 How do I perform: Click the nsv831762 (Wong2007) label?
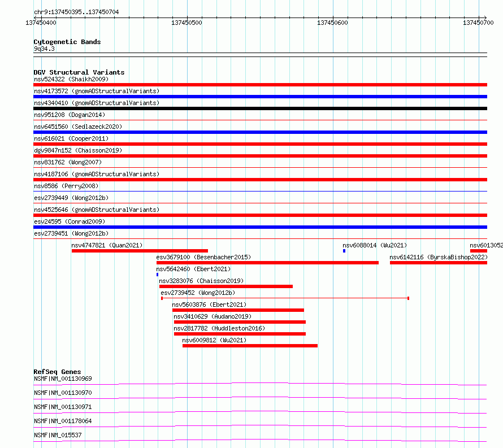click(68, 162)
